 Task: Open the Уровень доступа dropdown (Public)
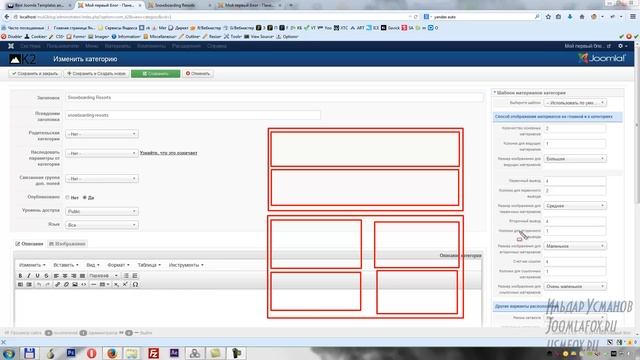tap(102, 211)
